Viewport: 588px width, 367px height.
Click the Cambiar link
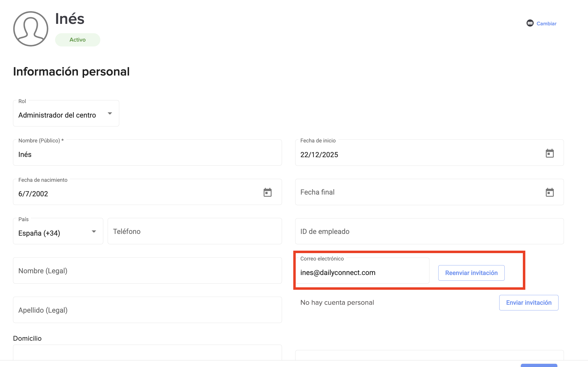coord(546,24)
